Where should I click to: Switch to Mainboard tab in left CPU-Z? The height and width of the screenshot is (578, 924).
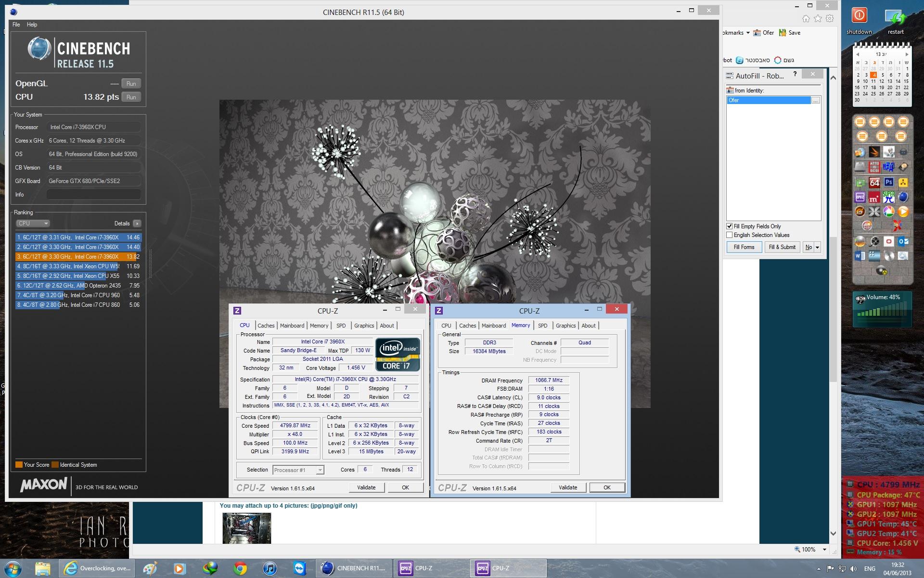coord(292,326)
